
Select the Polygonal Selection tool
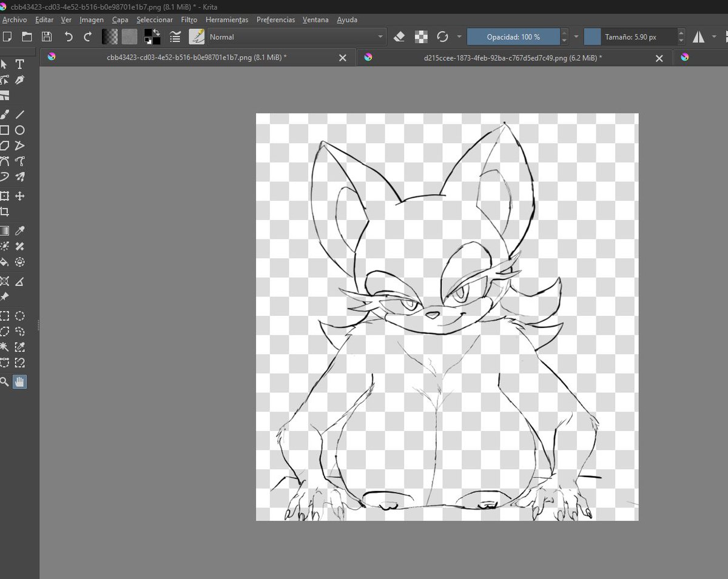4,331
